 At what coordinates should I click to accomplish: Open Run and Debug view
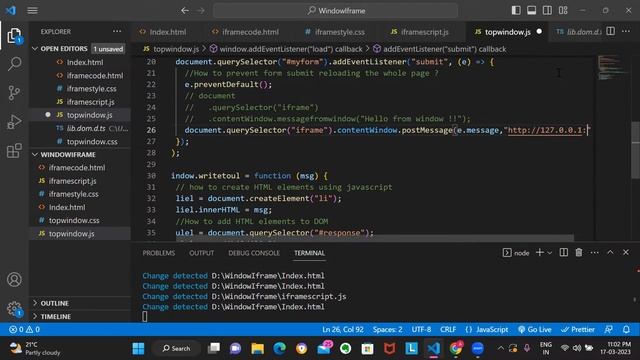tap(14, 122)
